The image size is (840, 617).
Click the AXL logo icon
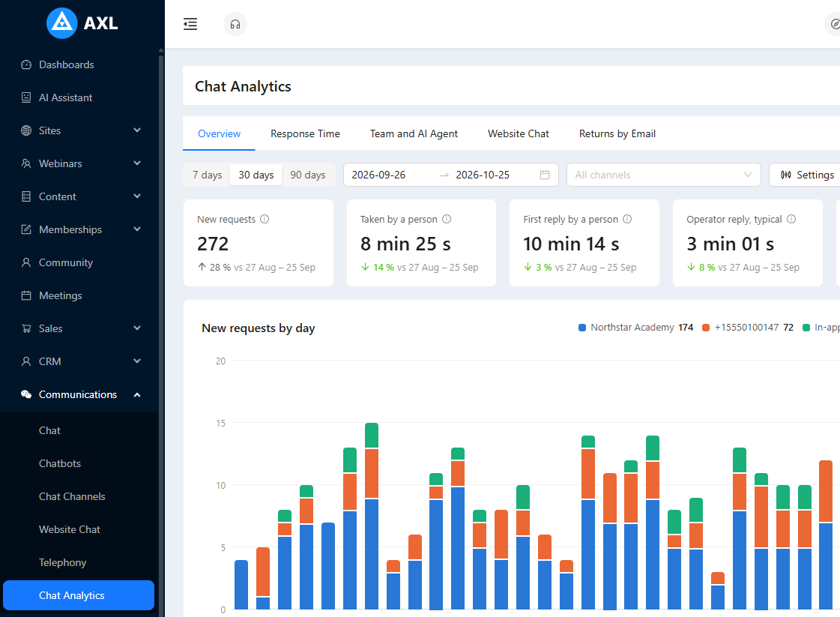62,23
